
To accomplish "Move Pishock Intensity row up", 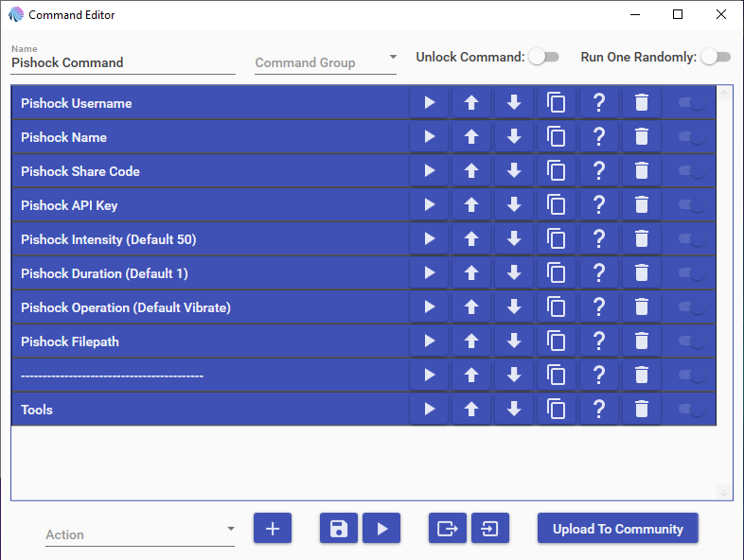I will [471, 239].
